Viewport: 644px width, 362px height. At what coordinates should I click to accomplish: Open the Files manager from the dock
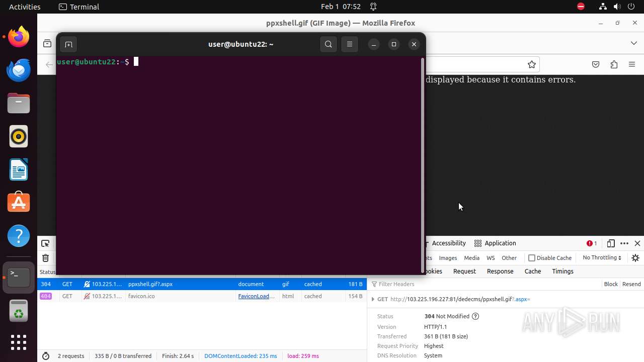pyautogui.click(x=19, y=104)
